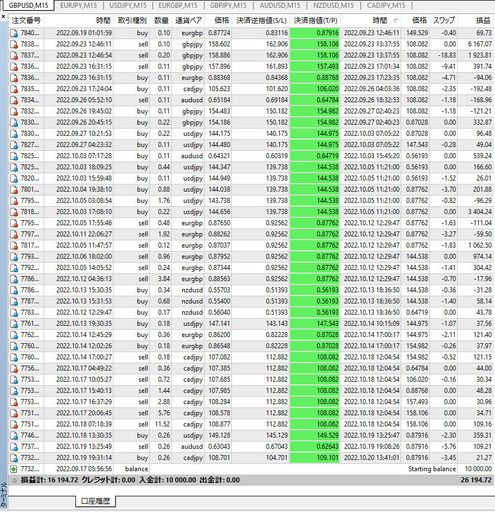Sort by the スワップ column header
Viewport: 495px width, 512px height.
444,21
